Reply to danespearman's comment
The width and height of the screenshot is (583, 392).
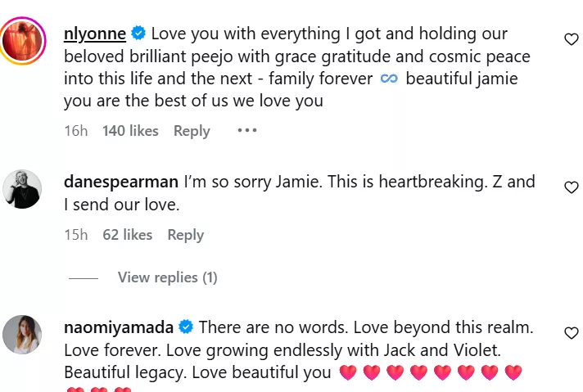pos(185,235)
